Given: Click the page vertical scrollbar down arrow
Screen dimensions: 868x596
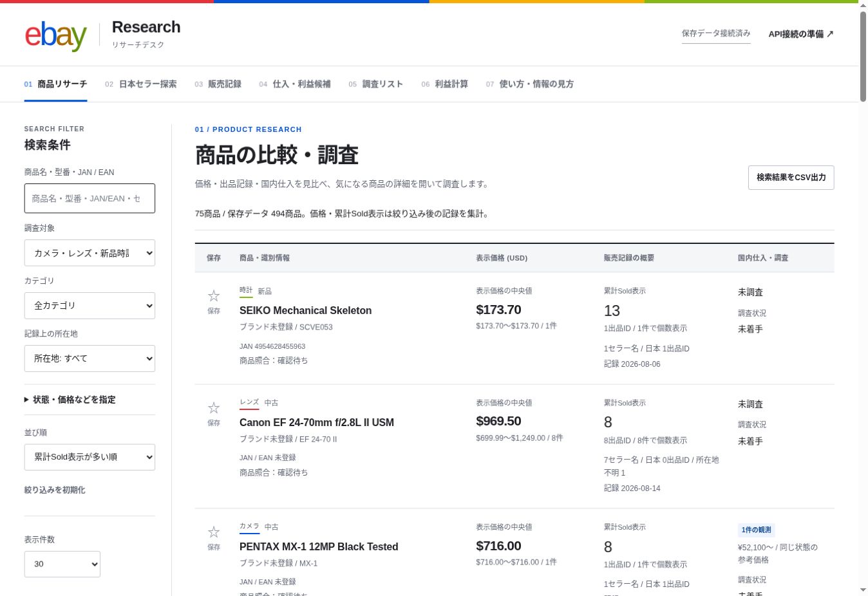Looking at the screenshot, I should 863,590.
